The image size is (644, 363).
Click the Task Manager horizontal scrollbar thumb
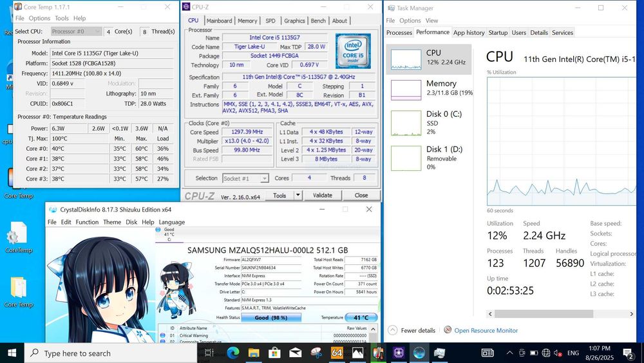click(544, 313)
